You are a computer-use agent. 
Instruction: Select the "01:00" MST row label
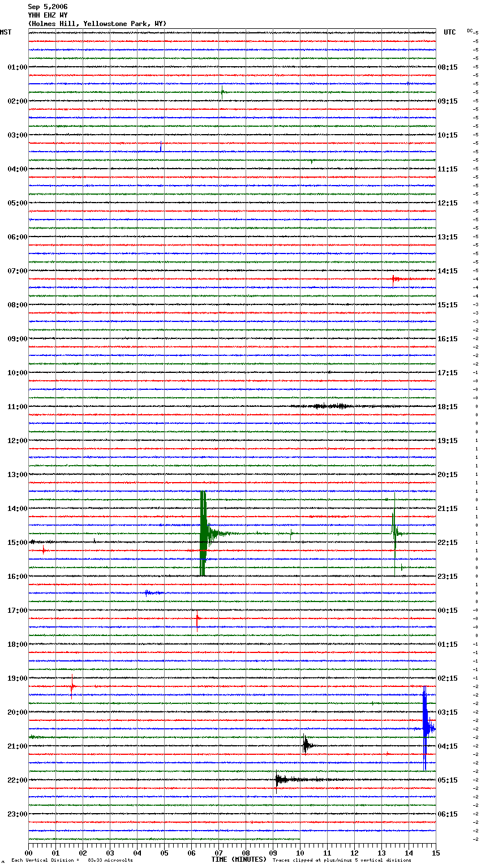point(18,67)
